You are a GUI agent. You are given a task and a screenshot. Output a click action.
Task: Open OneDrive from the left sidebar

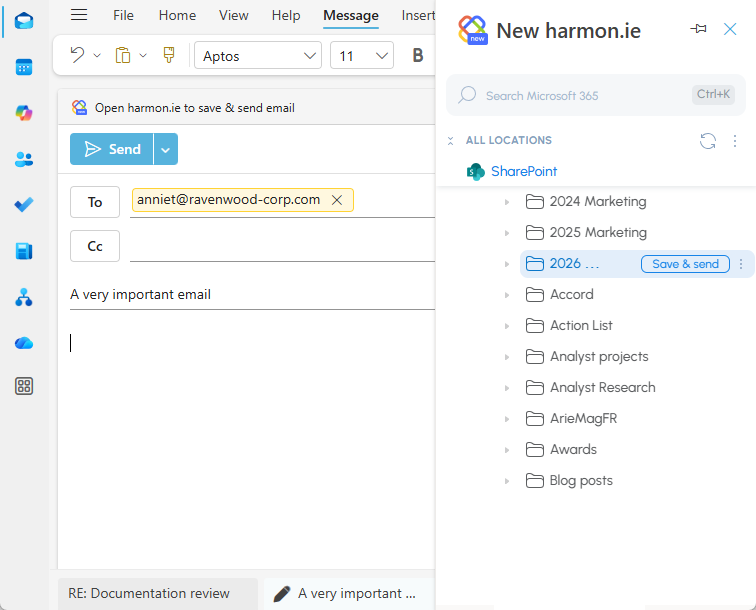24,343
